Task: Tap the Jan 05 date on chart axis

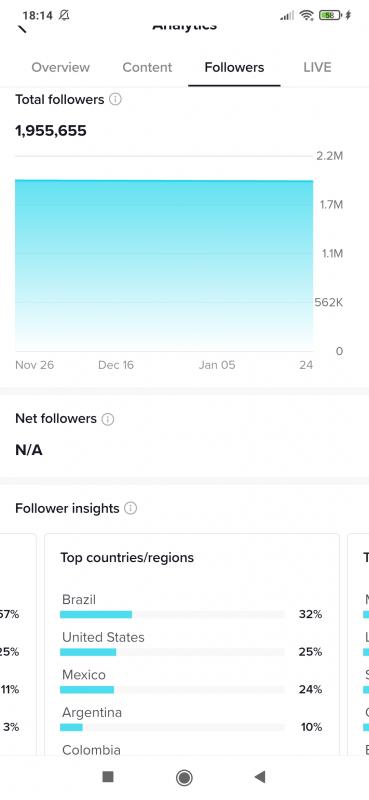Action: coord(217,365)
